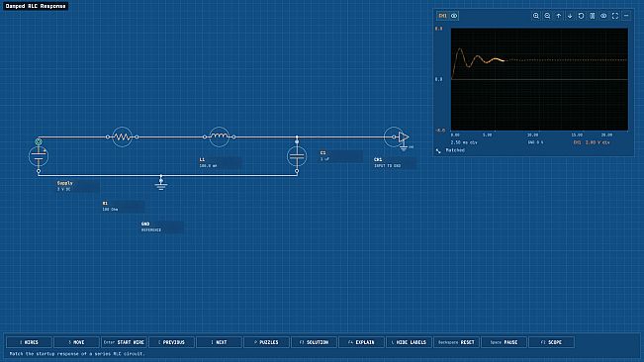Click the GND REFERENCE label
Viewport: 644px width, 362px height.
pos(162,226)
